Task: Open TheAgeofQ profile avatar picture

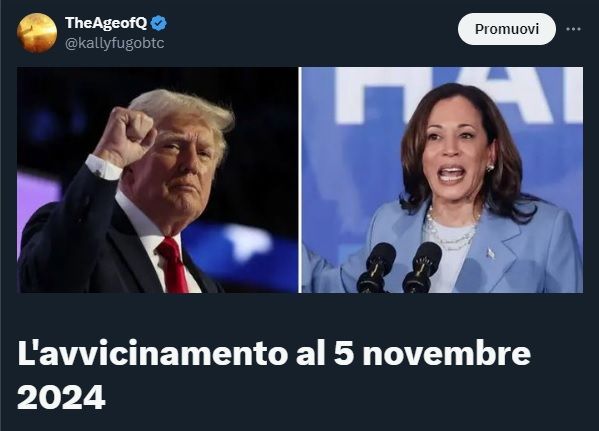Action: point(37,32)
